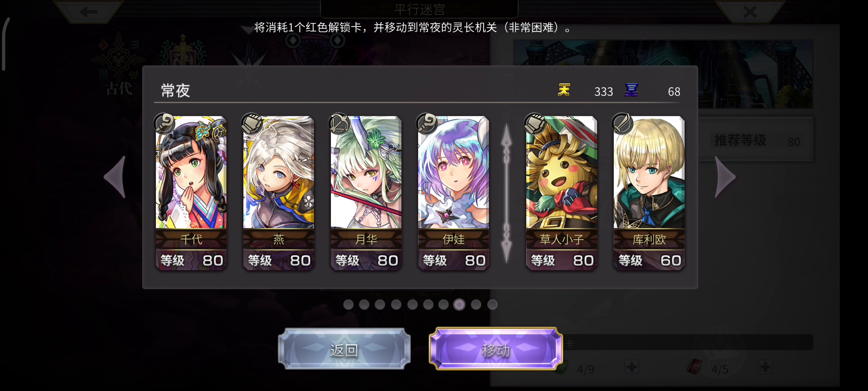This screenshot has height=391, width=868.
Task: Click the bow class icon on 月华's card
Action: tap(340, 124)
